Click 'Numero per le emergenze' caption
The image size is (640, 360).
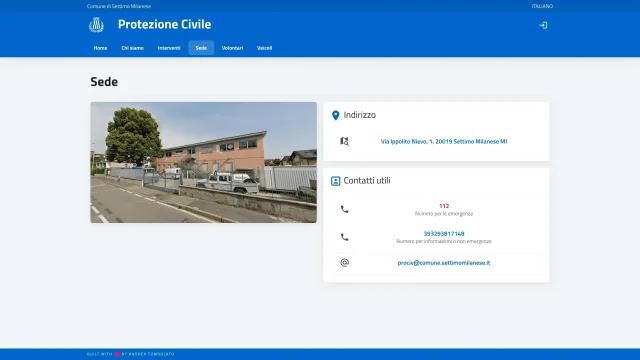(444, 213)
